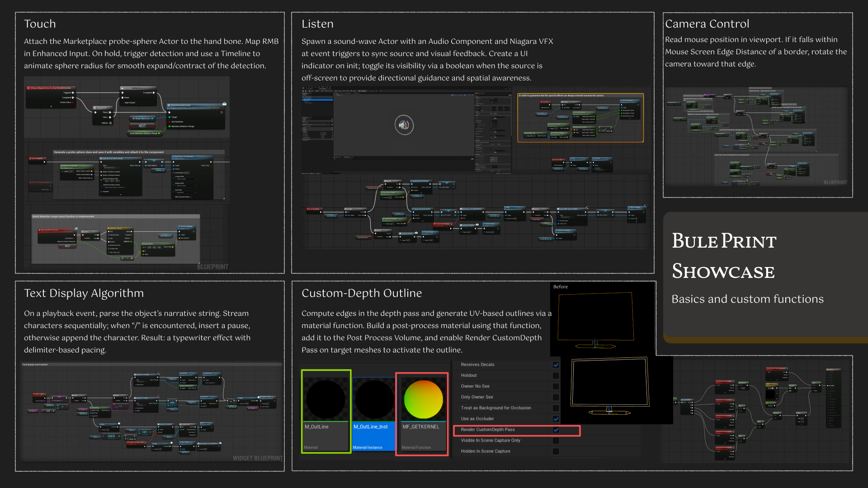
Task: Open the Collision Handling Override dropdown
Action: 114,187
